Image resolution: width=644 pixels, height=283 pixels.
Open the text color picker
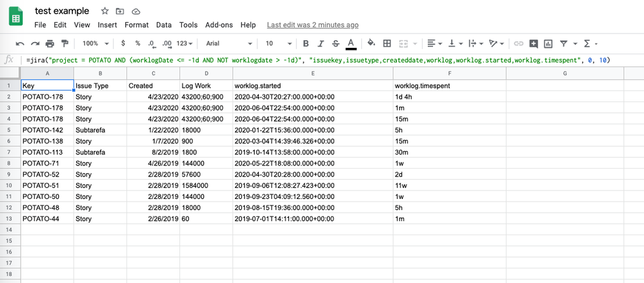[x=350, y=43]
